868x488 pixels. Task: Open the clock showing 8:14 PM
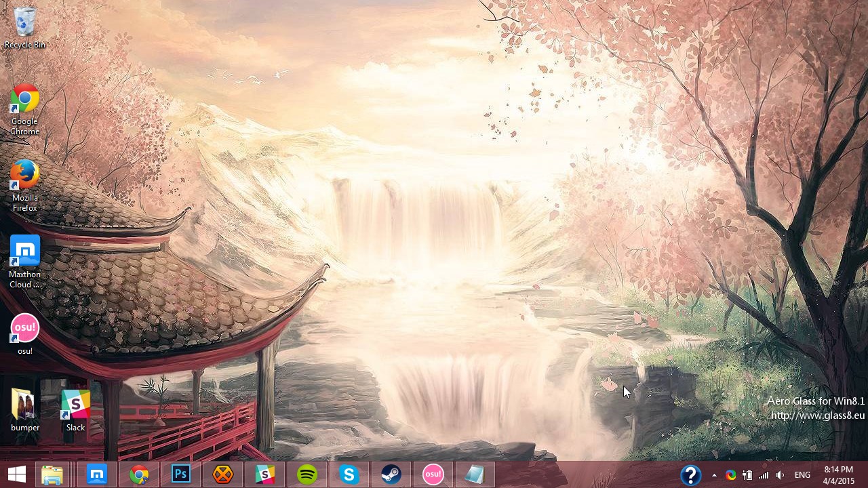pyautogui.click(x=839, y=475)
